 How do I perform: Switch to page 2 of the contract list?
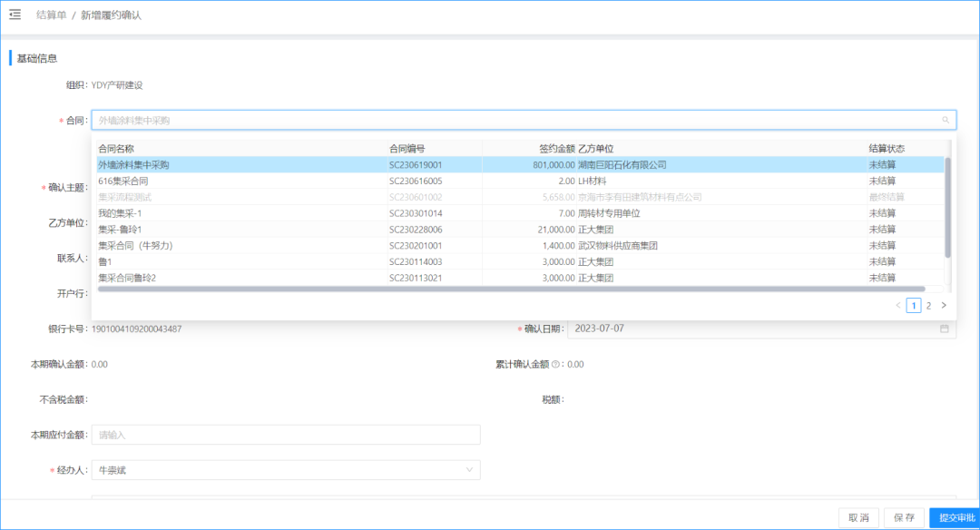coord(929,306)
